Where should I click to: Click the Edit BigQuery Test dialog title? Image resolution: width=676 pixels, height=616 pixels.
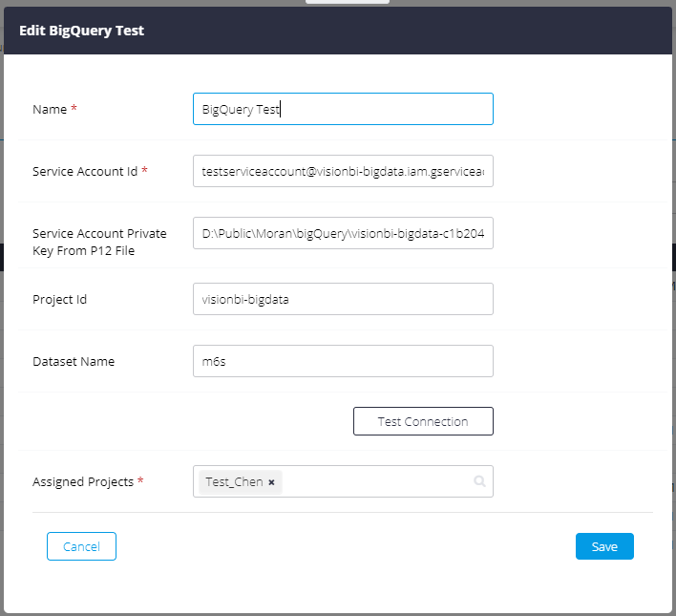coord(81,31)
